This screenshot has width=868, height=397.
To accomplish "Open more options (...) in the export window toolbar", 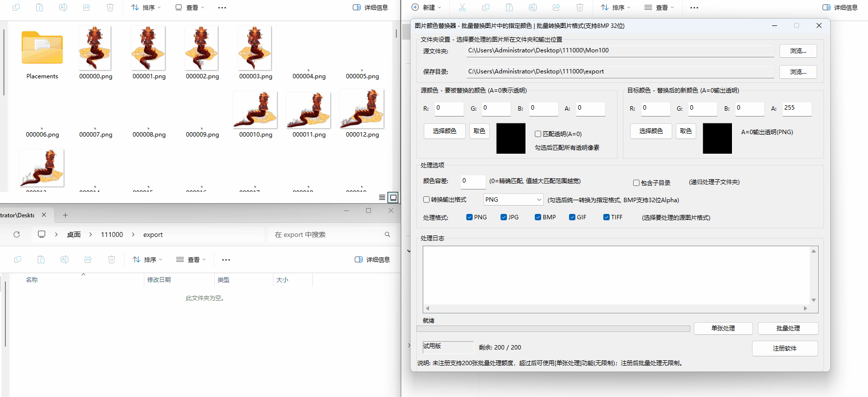I will point(226,260).
